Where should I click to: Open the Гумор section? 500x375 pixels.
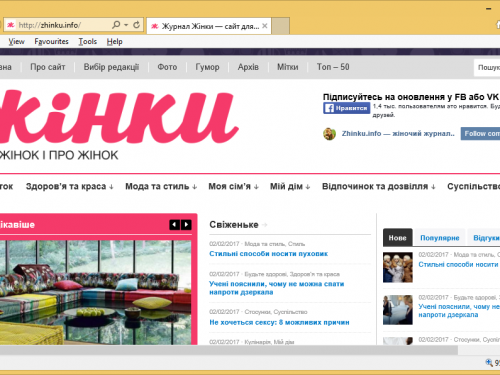pos(207,67)
